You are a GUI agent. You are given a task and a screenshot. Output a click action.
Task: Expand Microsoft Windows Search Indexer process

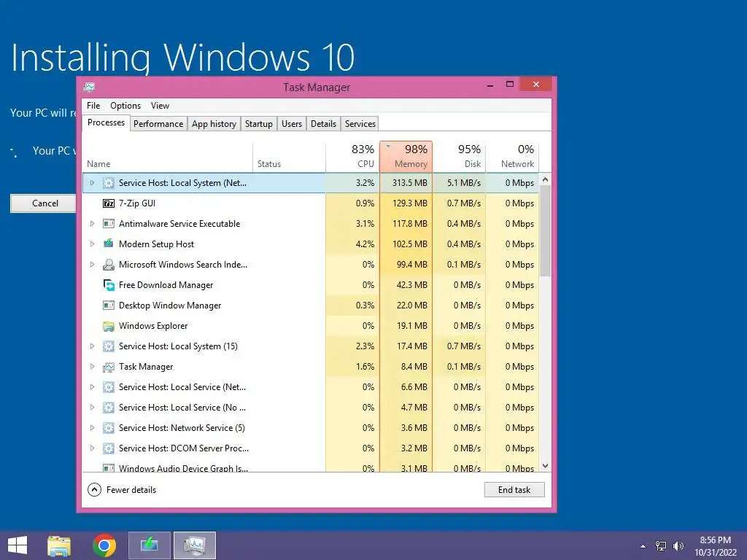pyautogui.click(x=93, y=264)
